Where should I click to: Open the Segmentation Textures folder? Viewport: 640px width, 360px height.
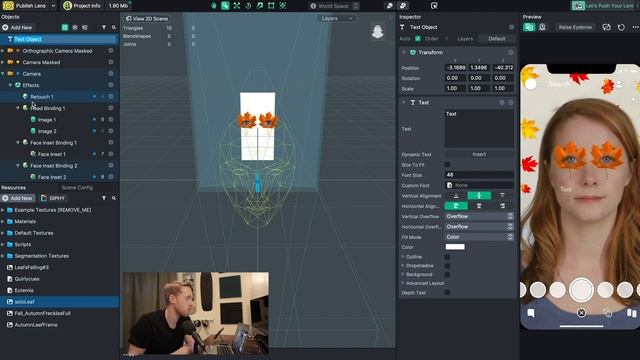click(x=42, y=256)
